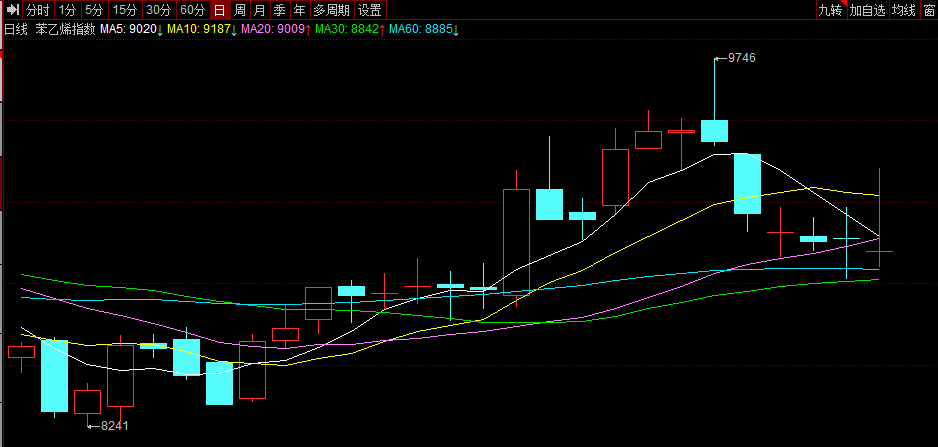The height and width of the screenshot is (447, 938).
Task: Open the 多周期 multi-period view
Action: [x=331, y=10]
